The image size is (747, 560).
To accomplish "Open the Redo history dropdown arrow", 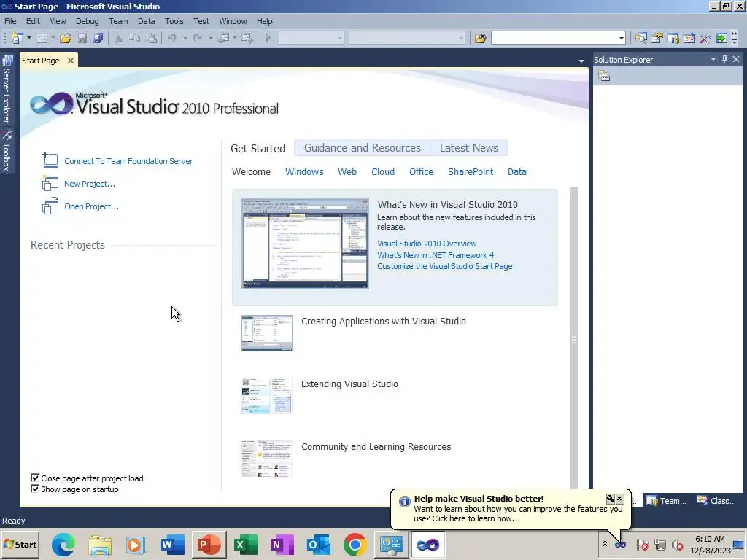I will coord(210,38).
